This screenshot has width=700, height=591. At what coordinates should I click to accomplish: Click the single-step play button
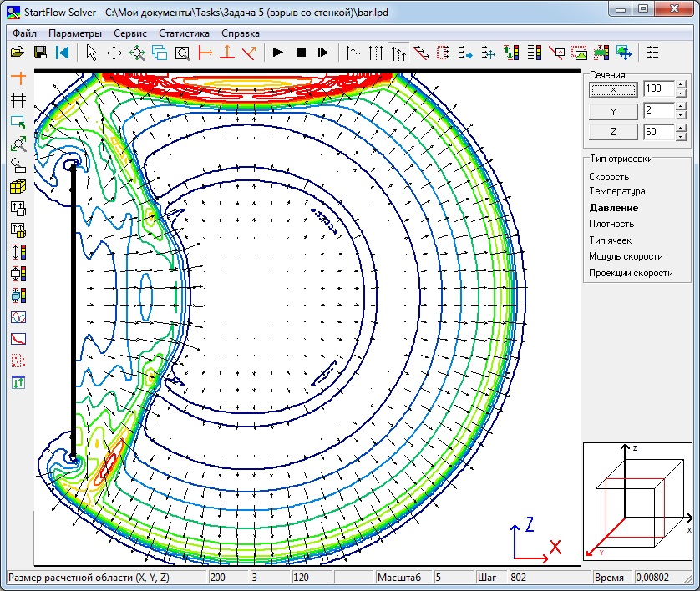pos(323,53)
